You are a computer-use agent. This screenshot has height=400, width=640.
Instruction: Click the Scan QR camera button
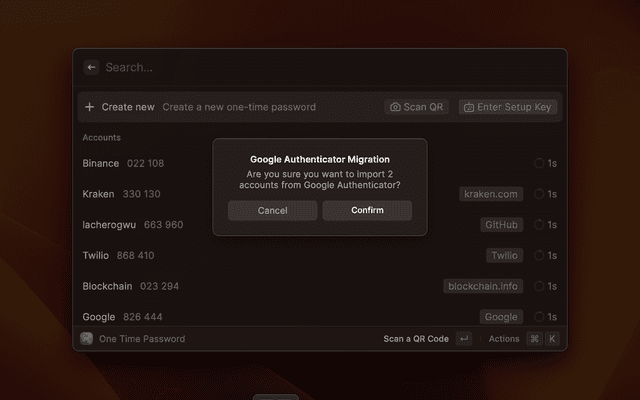click(417, 107)
